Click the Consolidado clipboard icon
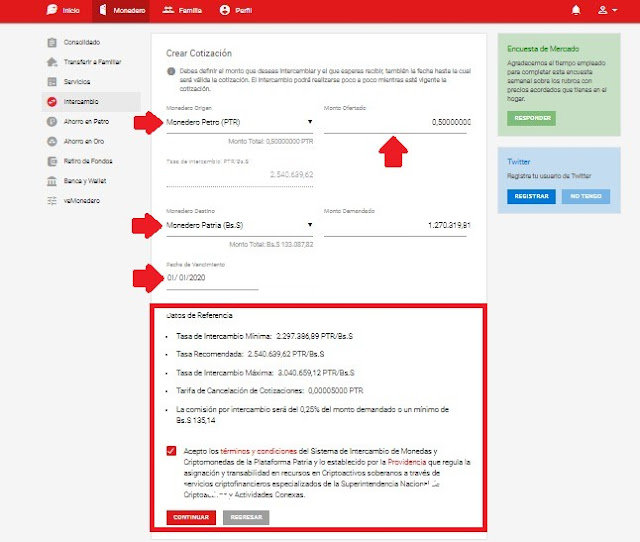Screen dimensions: 640x542 [x=52, y=42]
